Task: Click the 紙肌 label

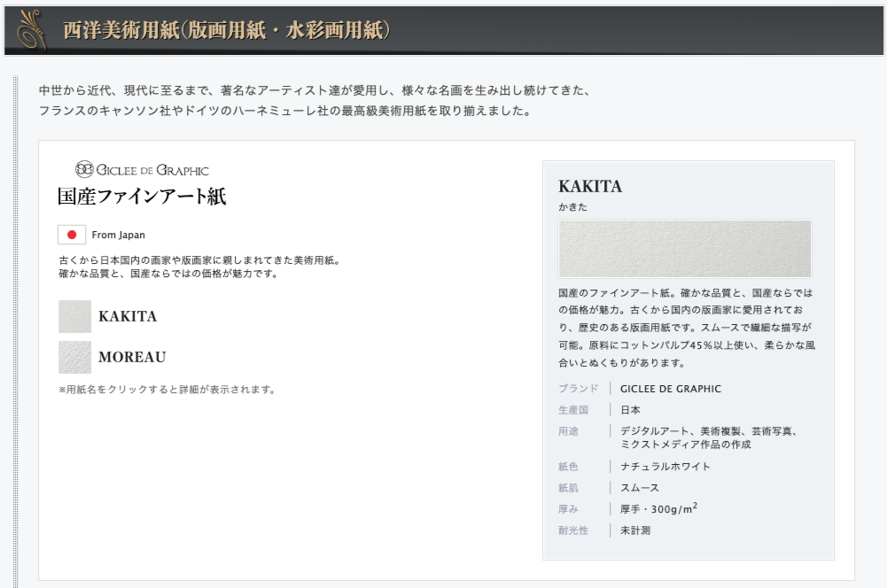Action: (x=568, y=488)
